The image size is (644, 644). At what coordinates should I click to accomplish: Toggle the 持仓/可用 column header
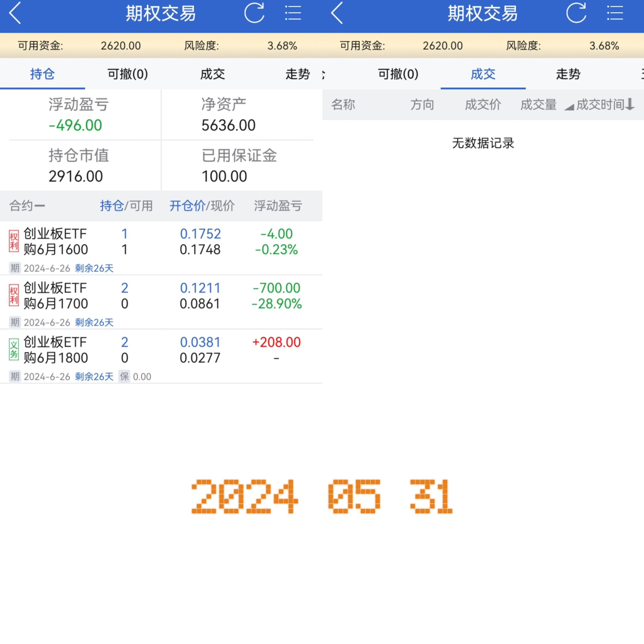126,206
